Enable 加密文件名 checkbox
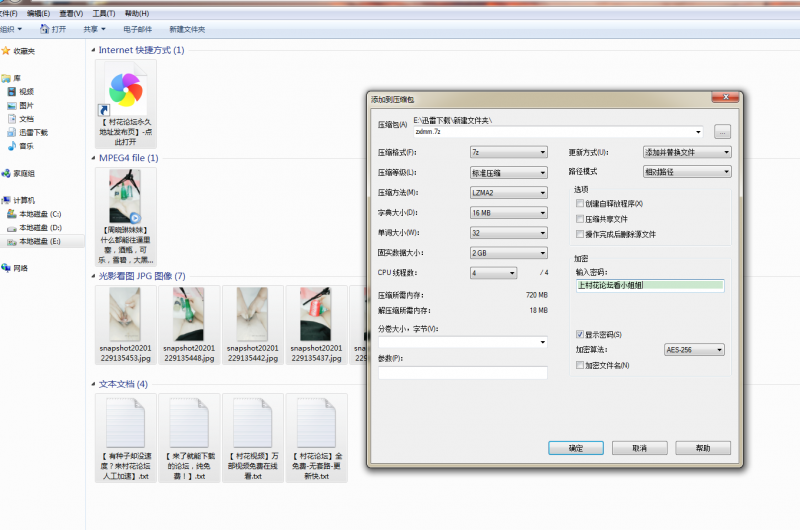The width and height of the screenshot is (800, 530). click(x=579, y=366)
